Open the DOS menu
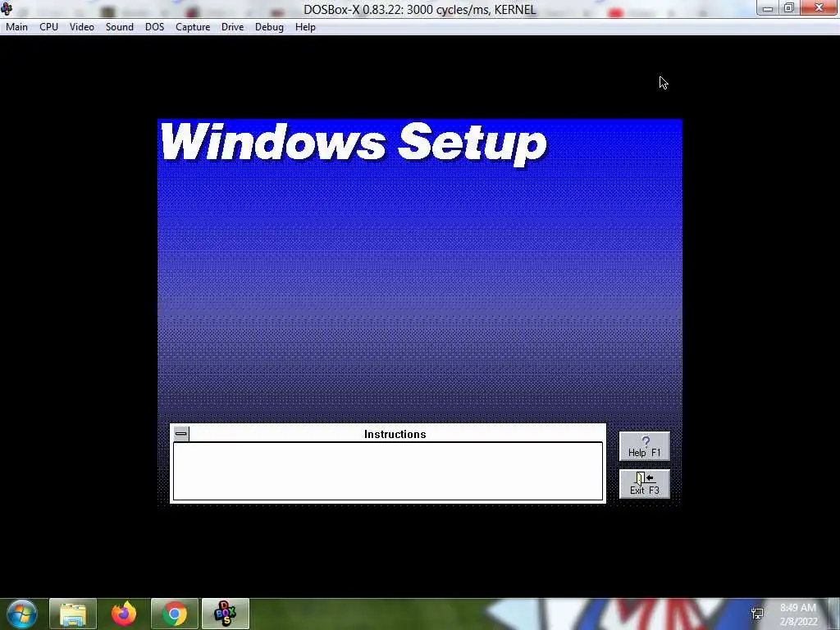Image resolution: width=840 pixels, height=630 pixels. [x=155, y=27]
